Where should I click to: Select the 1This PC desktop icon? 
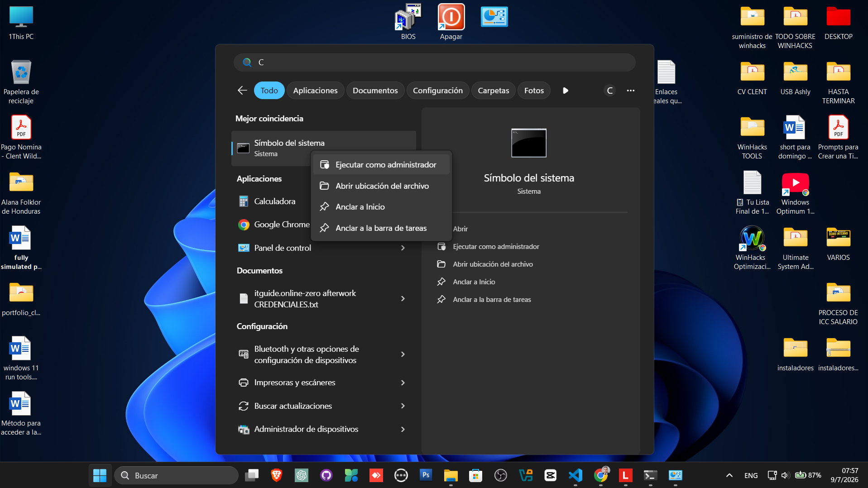coord(21,23)
